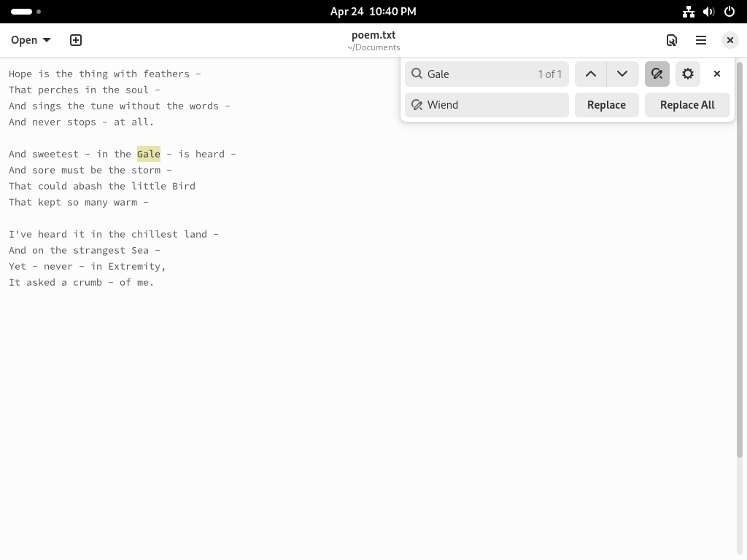Click the ~/Documents path subtitle
The width and height of the screenshot is (747, 560).
[x=373, y=47]
